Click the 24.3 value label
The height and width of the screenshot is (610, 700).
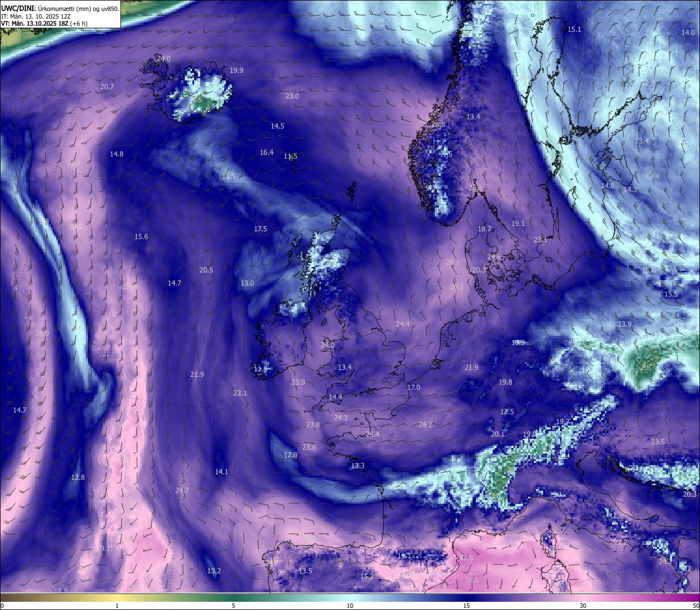tap(341, 418)
